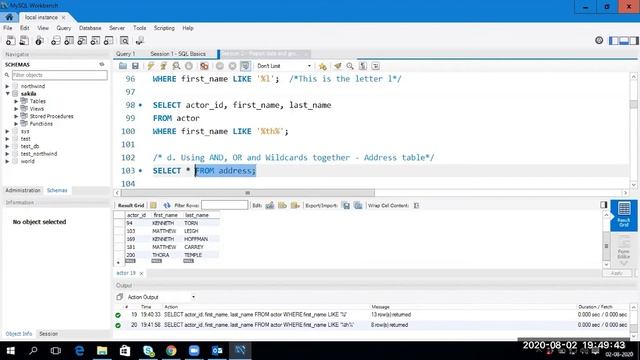Toggle invisible characters display icon

coord(363,66)
